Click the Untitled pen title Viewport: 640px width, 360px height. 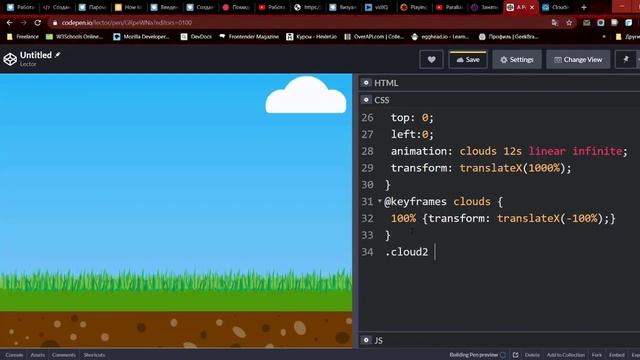pos(36,55)
